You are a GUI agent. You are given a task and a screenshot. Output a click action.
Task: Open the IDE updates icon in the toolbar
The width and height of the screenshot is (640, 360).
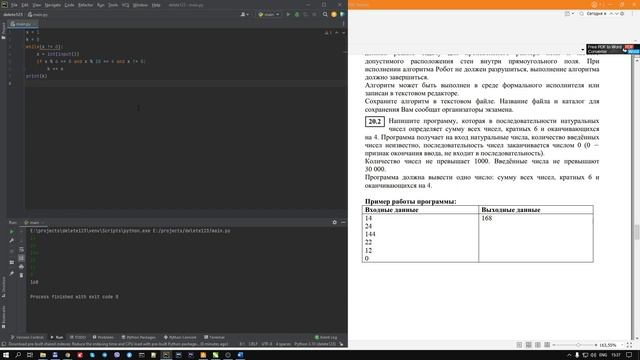333,14
